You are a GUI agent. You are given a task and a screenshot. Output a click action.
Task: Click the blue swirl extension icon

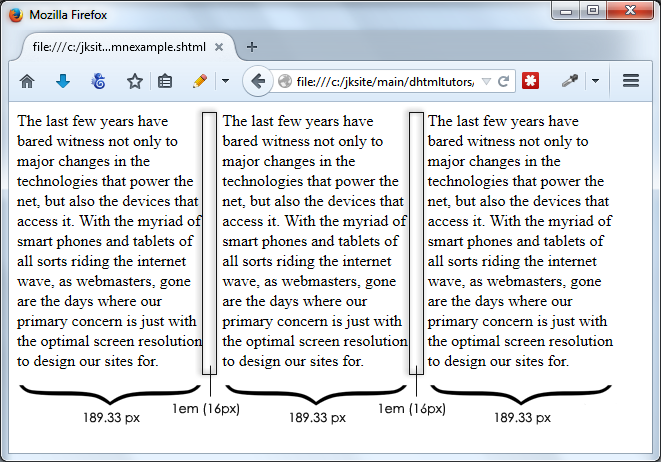pos(98,81)
